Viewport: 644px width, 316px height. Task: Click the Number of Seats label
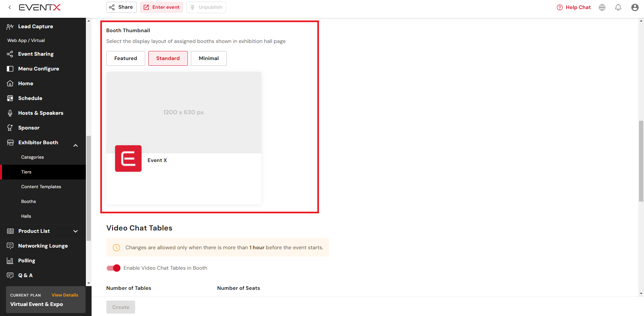(x=238, y=288)
